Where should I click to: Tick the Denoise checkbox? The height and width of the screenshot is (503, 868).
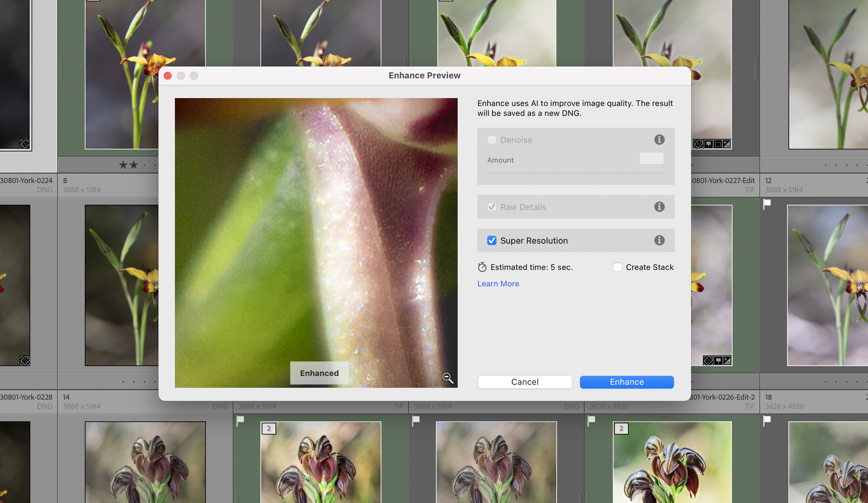[492, 140]
